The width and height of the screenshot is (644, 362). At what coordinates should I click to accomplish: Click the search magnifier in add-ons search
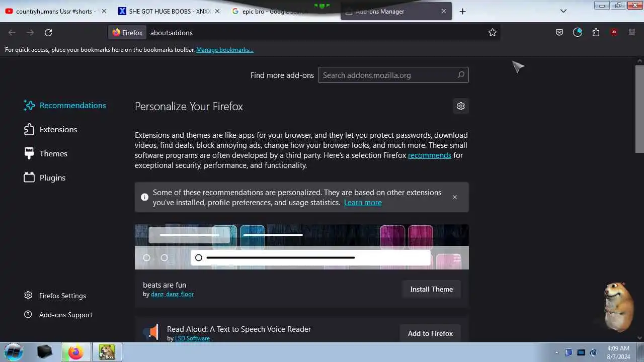[x=461, y=75]
